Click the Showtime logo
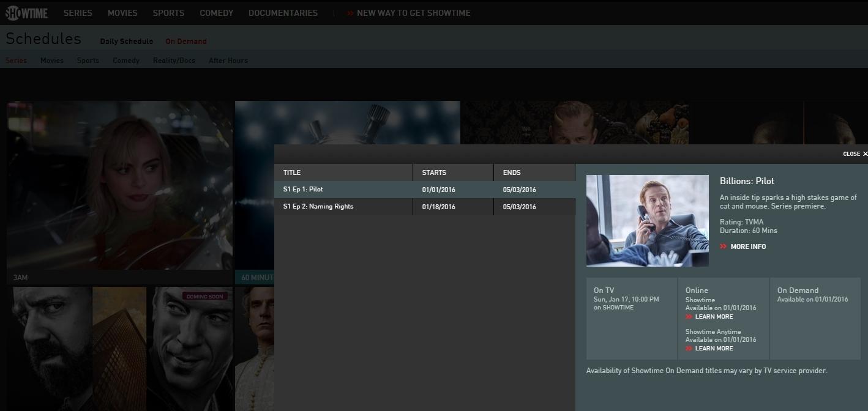 point(26,13)
